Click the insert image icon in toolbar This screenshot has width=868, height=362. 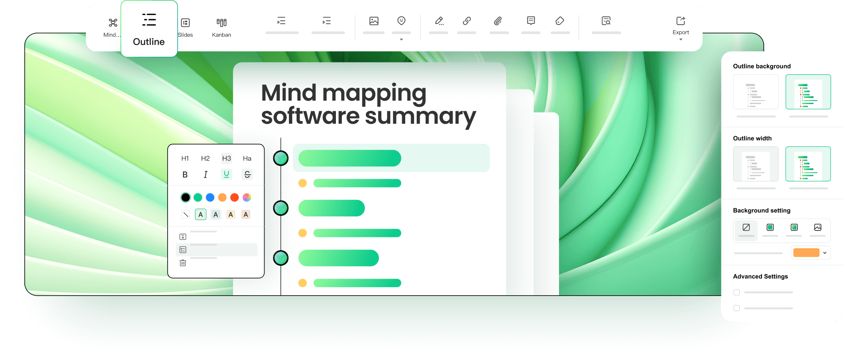coord(374,21)
